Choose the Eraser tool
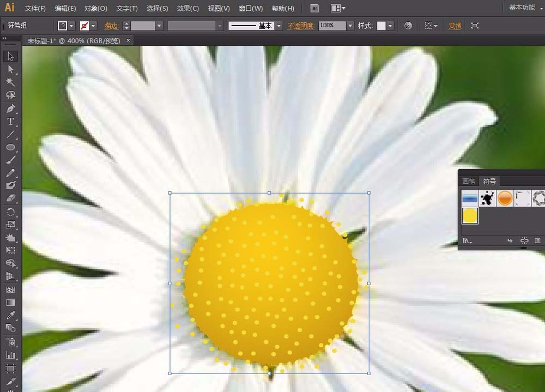The height and width of the screenshot is (392, 545). [10, 198]
